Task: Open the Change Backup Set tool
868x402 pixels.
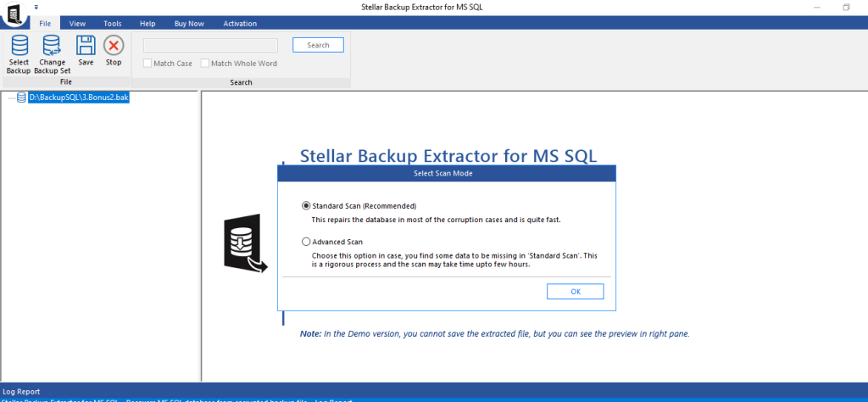Action: (x=52, y=54)
